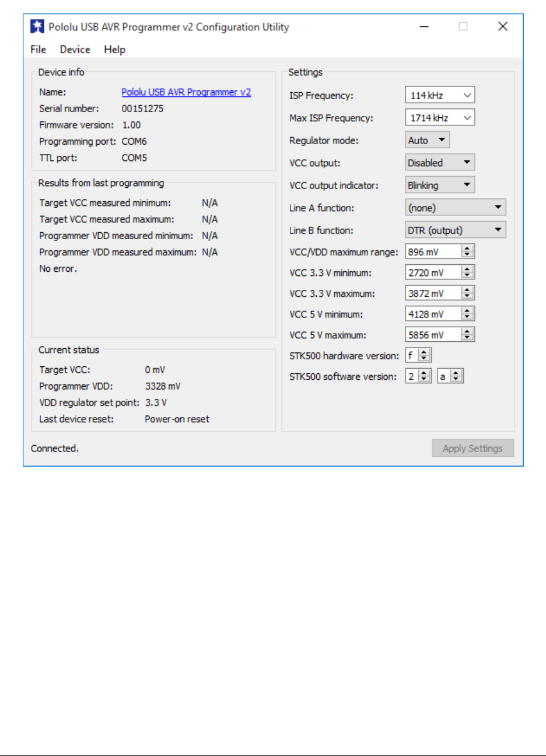Increase VCC 3.3 V maximum with up arrow
Viewport: 546px width, 756px height.
pos(467,290)
